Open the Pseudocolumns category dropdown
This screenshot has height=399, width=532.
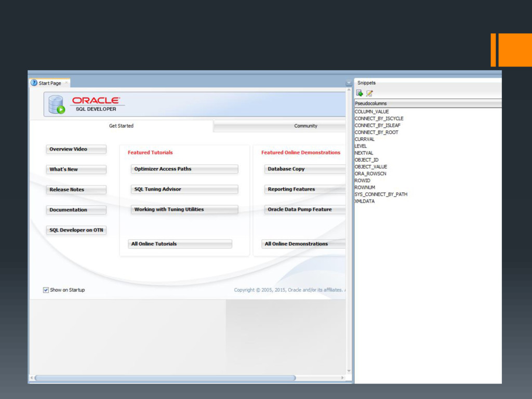coord(428,103)
